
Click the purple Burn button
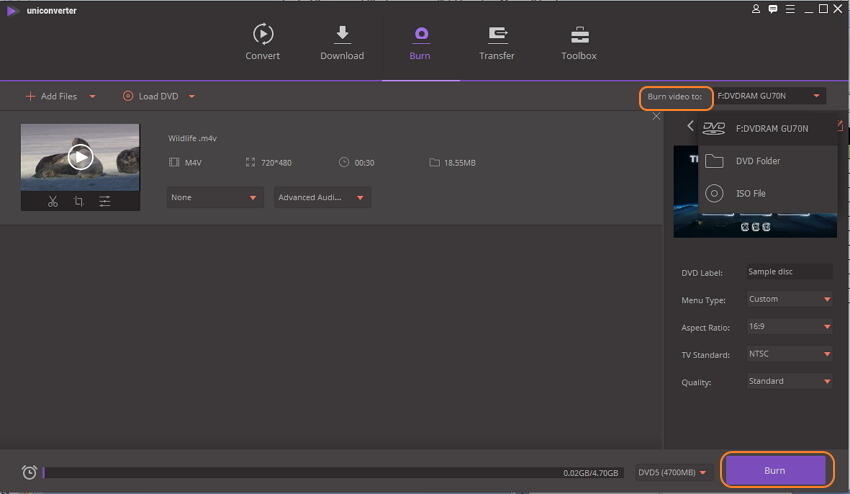775,471
